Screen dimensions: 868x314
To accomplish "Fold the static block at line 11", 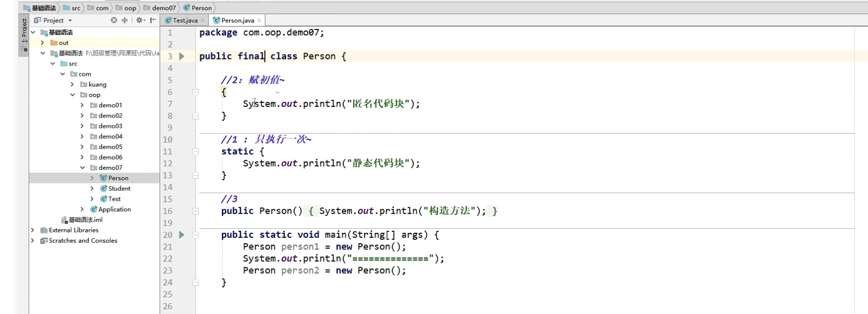I will [x=196, y=152].
